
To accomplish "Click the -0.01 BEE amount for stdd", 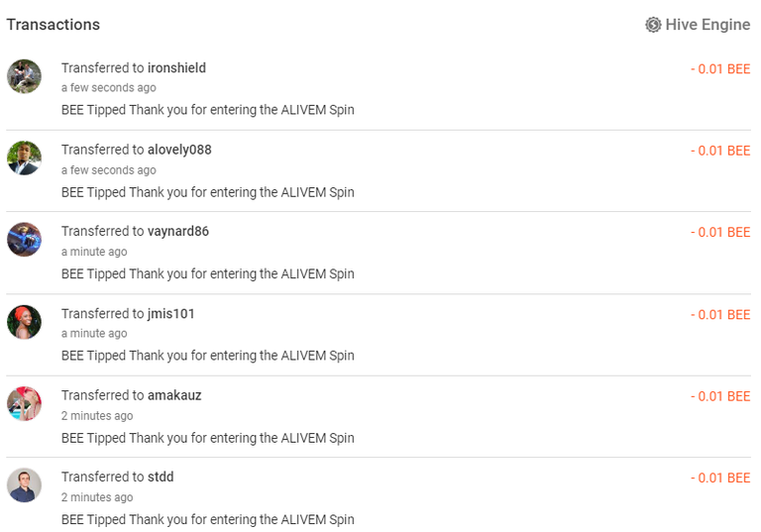I will click(x=720, y=478).
